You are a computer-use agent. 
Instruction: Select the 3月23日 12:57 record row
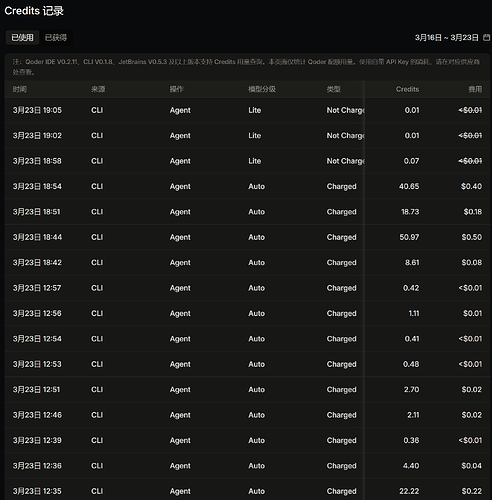pyautogui.click(x=247, y=288)
